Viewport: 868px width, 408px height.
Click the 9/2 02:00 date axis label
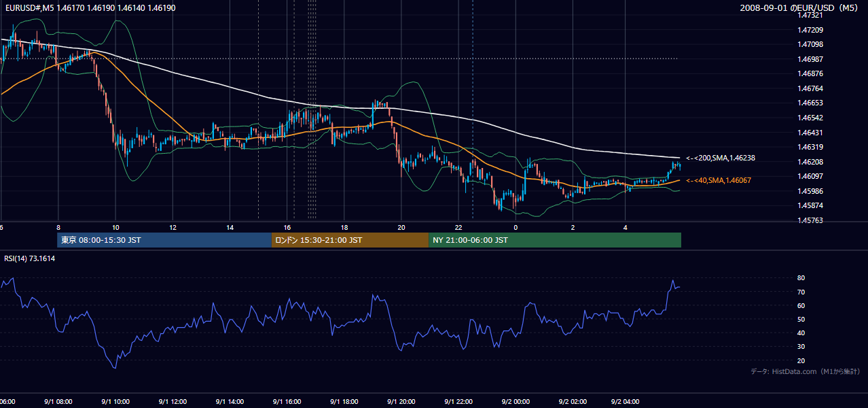tap(573, 401)
